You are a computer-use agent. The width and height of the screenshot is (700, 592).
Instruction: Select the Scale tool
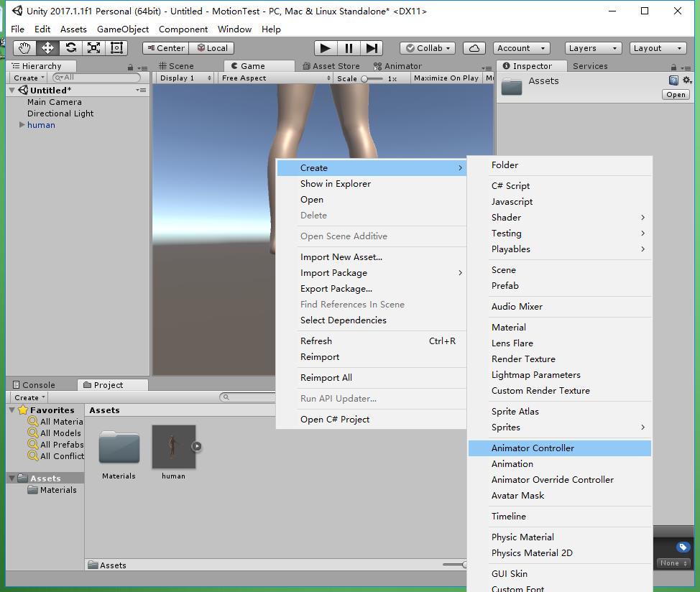[x=93, y=47]
